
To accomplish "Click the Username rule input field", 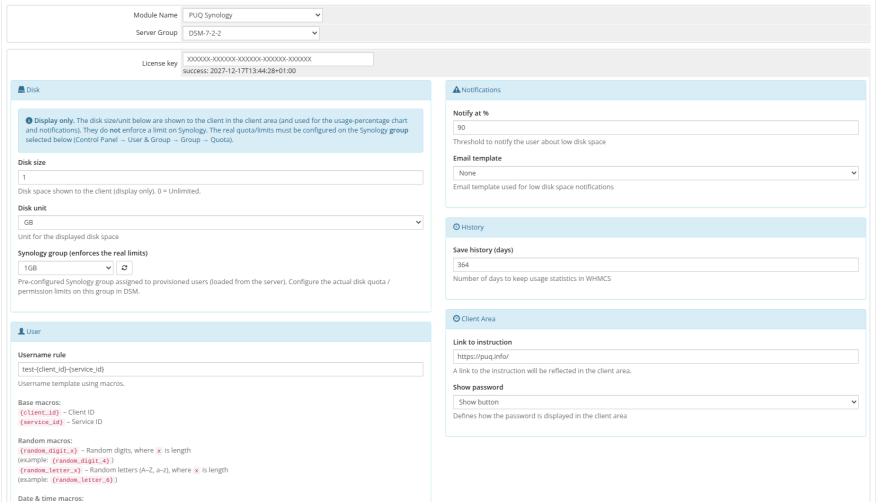I will point(221,369).
